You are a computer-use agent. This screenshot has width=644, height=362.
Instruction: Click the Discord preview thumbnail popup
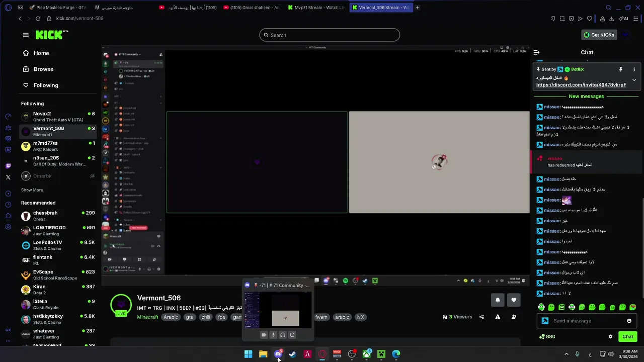tap(278, 310)
